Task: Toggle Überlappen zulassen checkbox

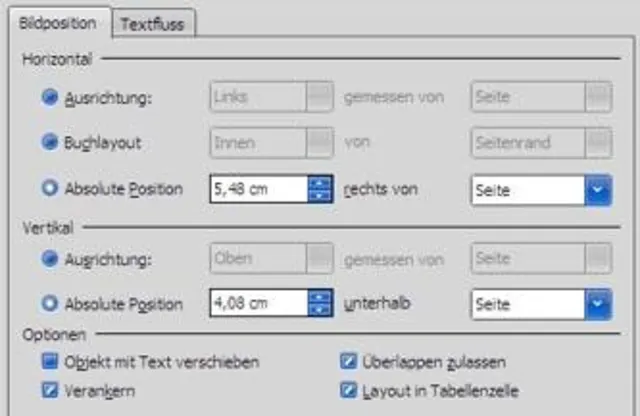Action: click(x=349, y=361)
